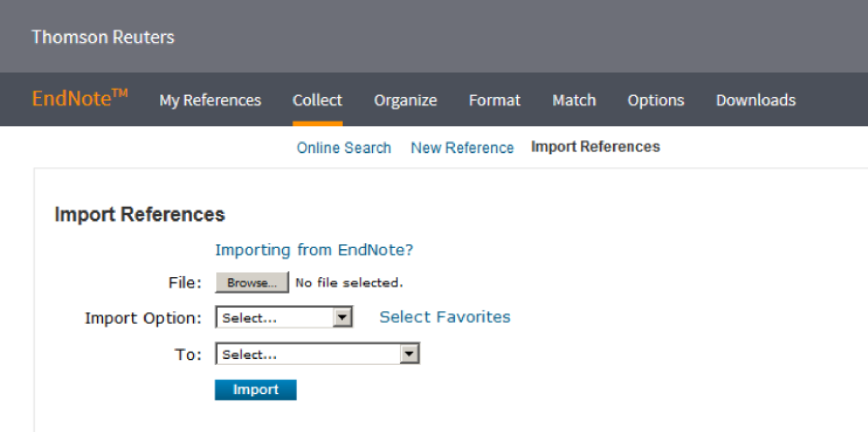The height and width of the screenshot is (432, 868).
Task: Select the Collect menu
Action: point(318,100)
